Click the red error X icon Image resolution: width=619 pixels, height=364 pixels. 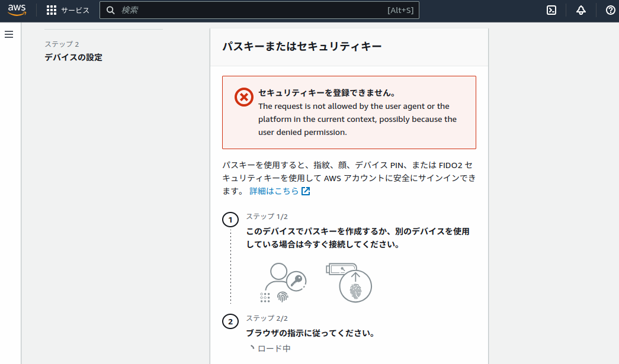pos(243,96)
